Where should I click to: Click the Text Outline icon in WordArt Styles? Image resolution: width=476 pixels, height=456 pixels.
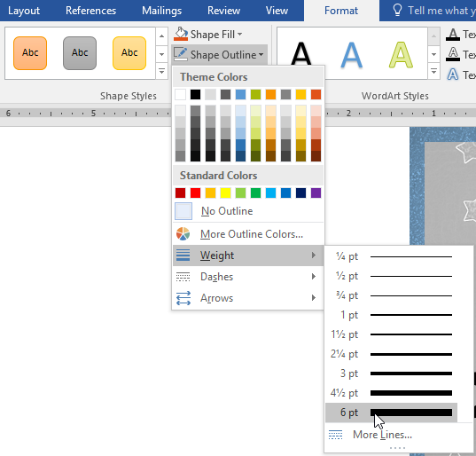point(453,54)
